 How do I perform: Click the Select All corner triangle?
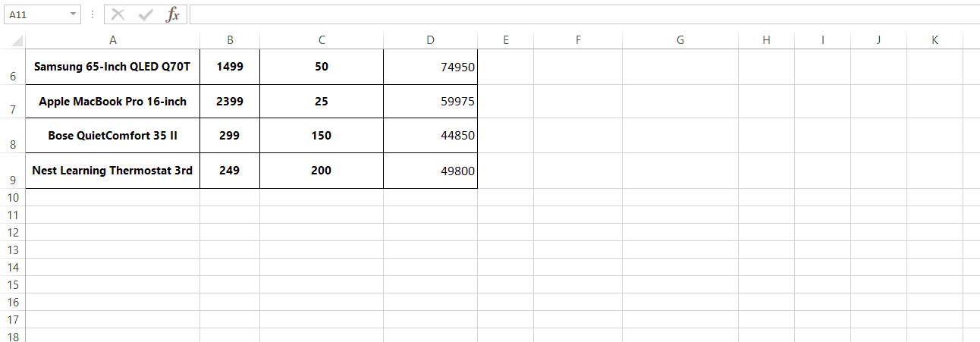click(x=17, y=41)
